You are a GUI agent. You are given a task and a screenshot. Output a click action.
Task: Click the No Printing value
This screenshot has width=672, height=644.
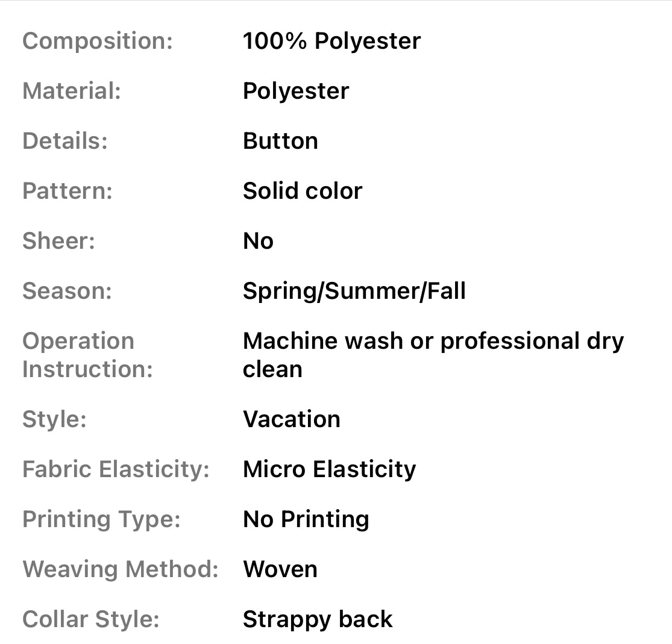click(x=306, y=519)
